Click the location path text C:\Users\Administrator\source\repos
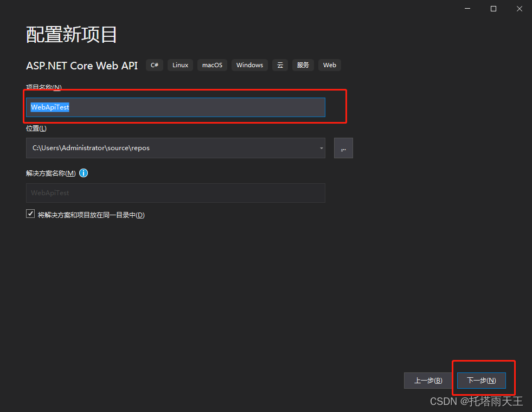Image resolution: width=532 pixels, height=412 pixels. pos(91,148)
